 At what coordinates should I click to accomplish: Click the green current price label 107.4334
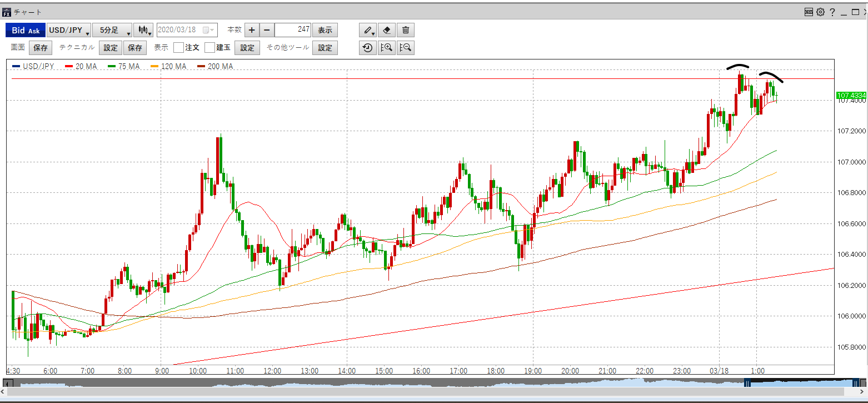coord(851,96)
